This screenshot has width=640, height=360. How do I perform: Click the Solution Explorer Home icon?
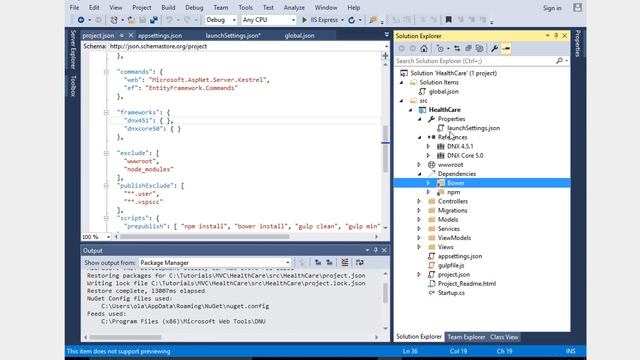click(424, 49)
